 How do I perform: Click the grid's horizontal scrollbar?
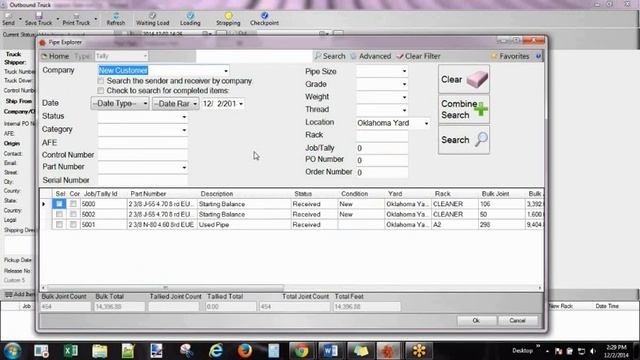pos(165,288)
